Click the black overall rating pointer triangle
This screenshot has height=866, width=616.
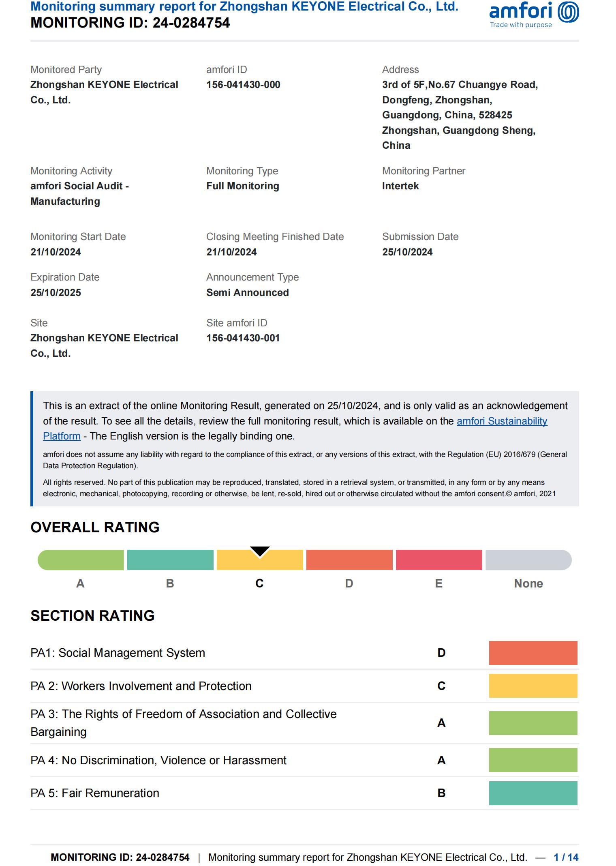pyautogui.click(x=260, y=551)
